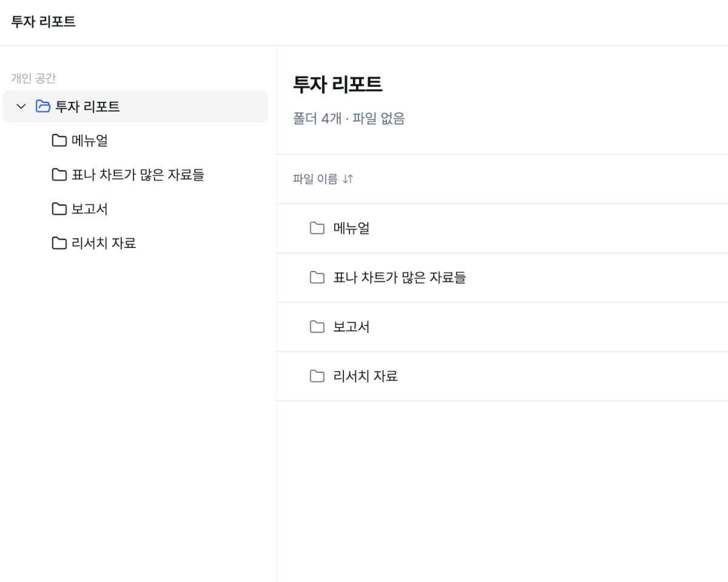Click the 표나 차트가 많은 자료들 folder icon in sidebar
Viewport: 728px width, 582px height.
point(59,175)
